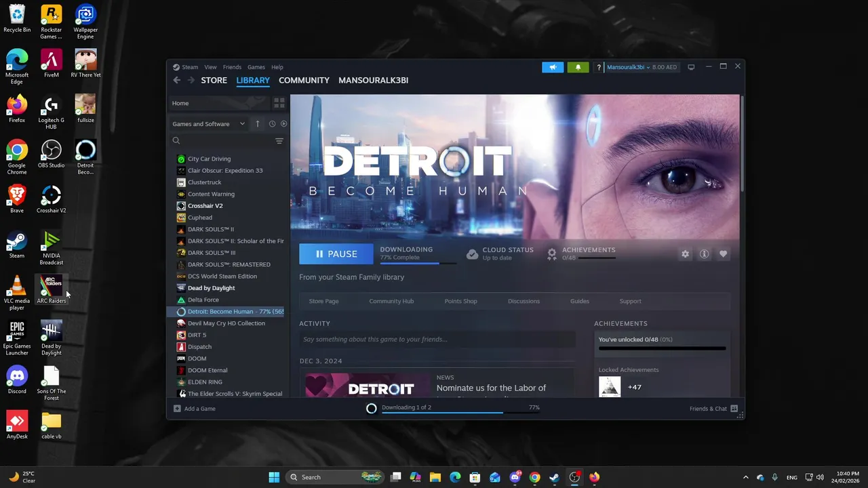Open the game info icon
This screenshot has width=868, height=488.
pyautogui.click(x=704, y=253)
